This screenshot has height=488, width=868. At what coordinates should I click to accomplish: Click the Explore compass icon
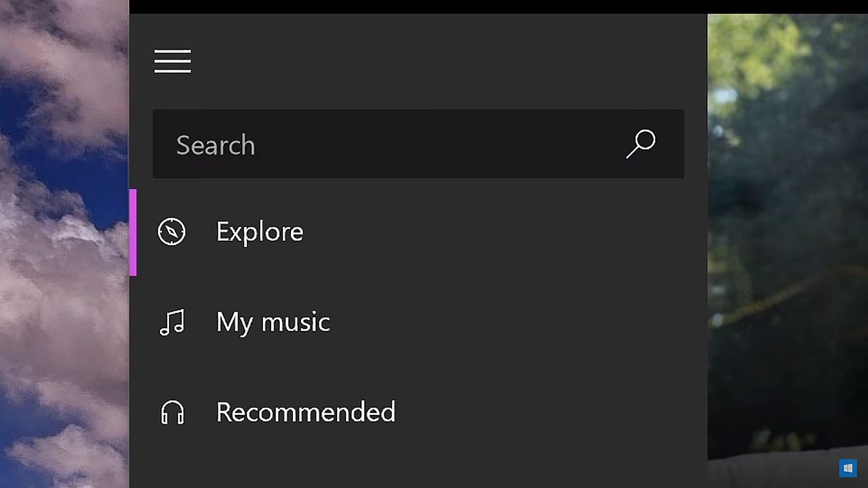tap(172, 232)
